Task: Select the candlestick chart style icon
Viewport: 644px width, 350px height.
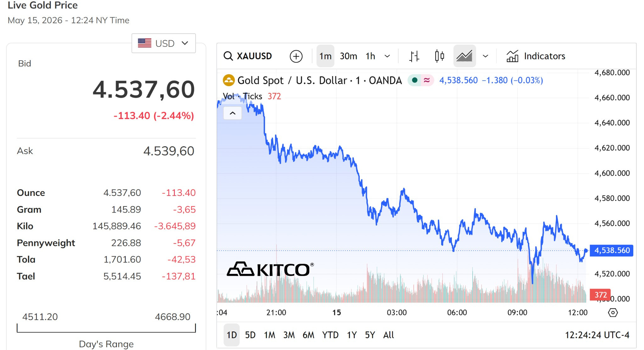Action: coord(439,56)
